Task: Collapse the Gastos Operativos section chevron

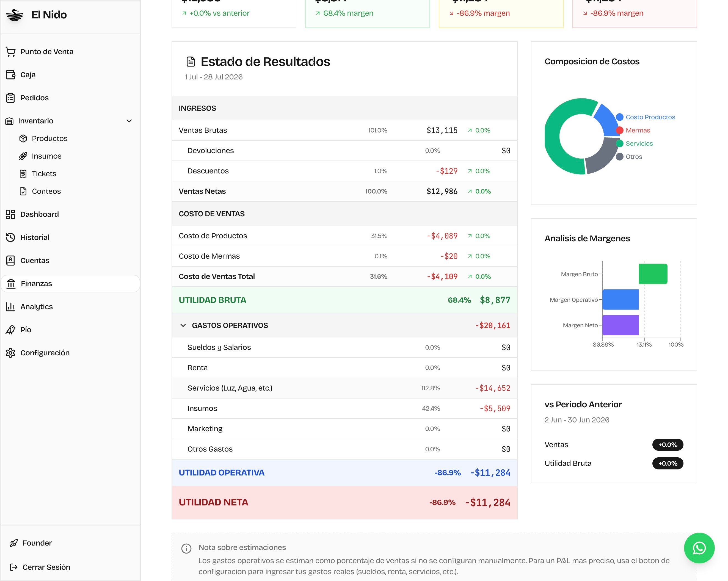Action: click(183, 325)
